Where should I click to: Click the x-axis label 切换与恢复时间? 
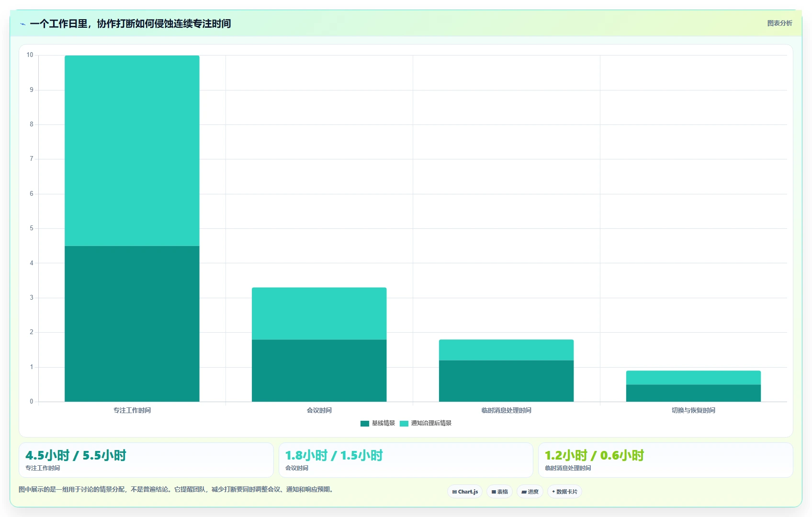(x=694, y=410)
